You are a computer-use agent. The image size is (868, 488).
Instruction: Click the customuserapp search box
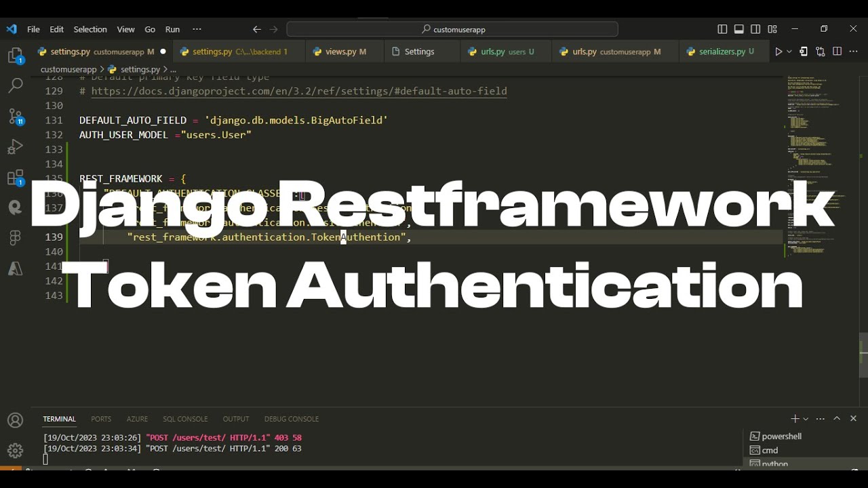point(452,29)
